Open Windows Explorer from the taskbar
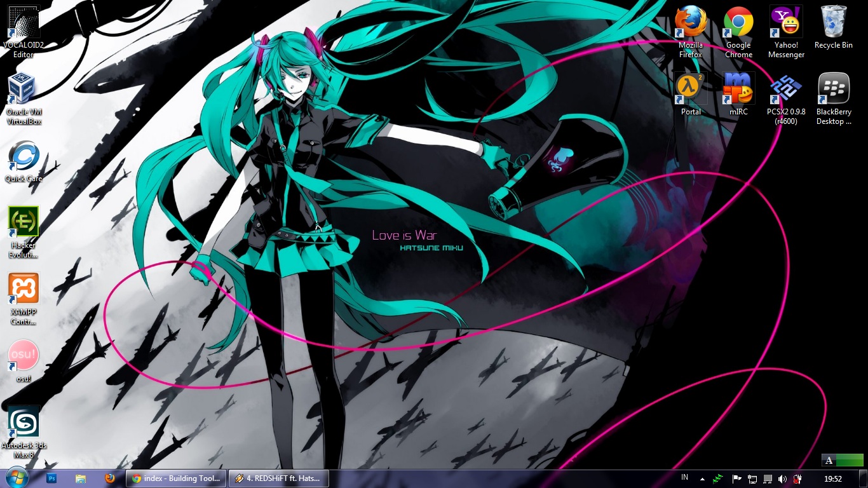 coord(81,478)
